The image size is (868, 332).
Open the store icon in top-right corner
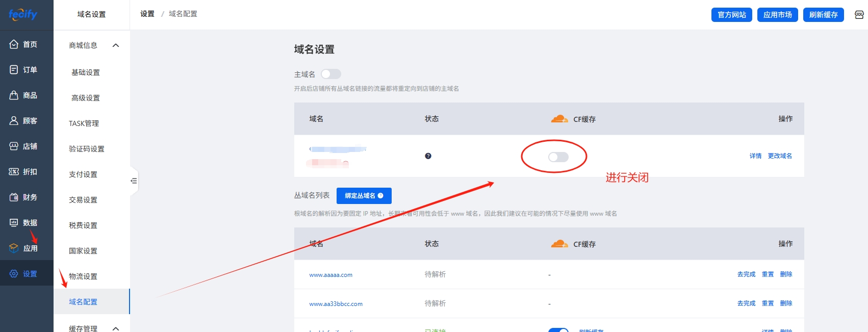click(859, 15)
